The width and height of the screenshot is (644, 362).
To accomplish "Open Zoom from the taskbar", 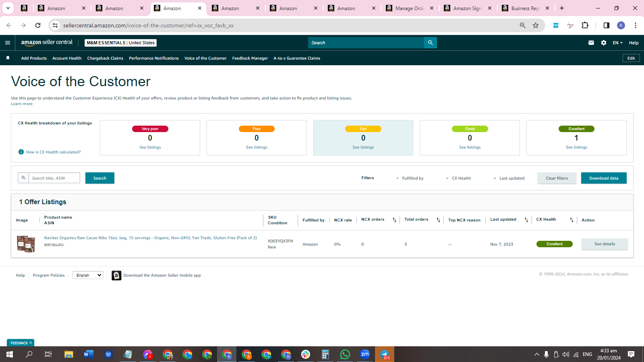I will click(365, 354).
